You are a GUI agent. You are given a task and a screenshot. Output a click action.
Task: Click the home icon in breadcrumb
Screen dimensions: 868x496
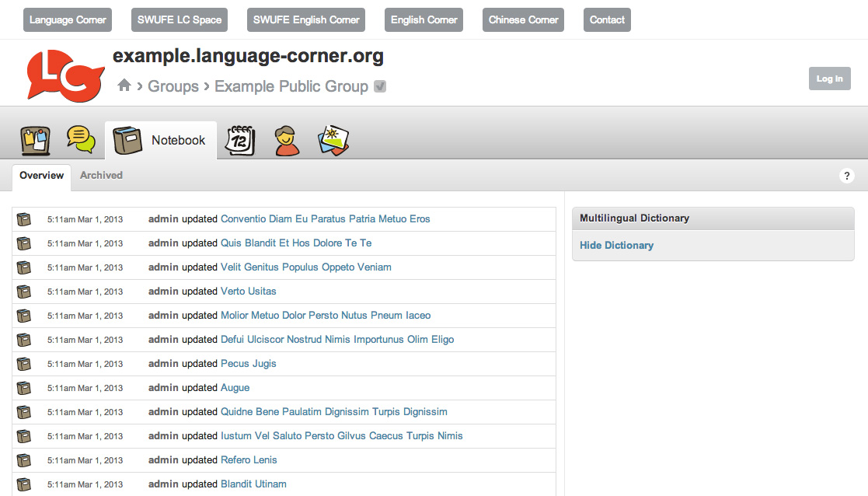click(x=124, y=86)
